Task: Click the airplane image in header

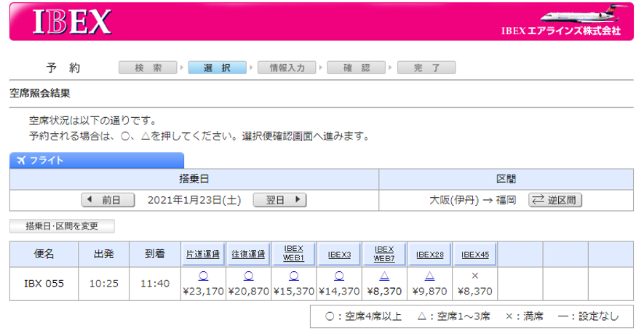Action: pos(583,14)
